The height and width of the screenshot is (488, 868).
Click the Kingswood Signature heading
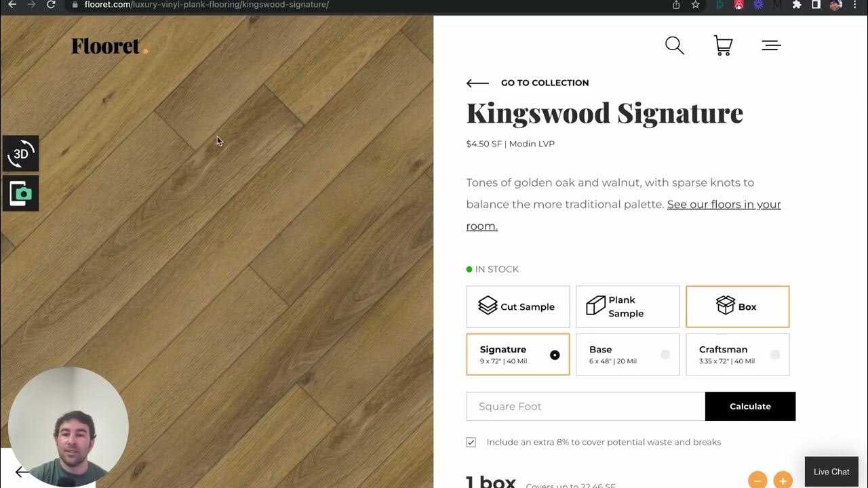(x=604, y=113)
